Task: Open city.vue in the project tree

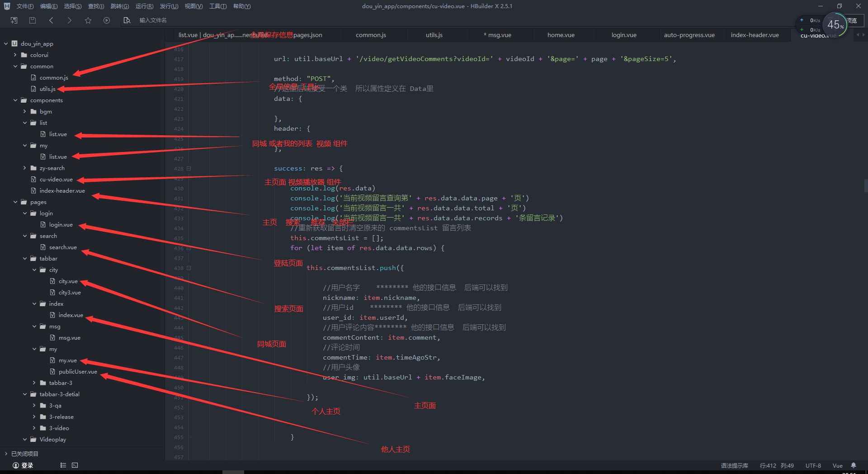Action: (68, 281)
